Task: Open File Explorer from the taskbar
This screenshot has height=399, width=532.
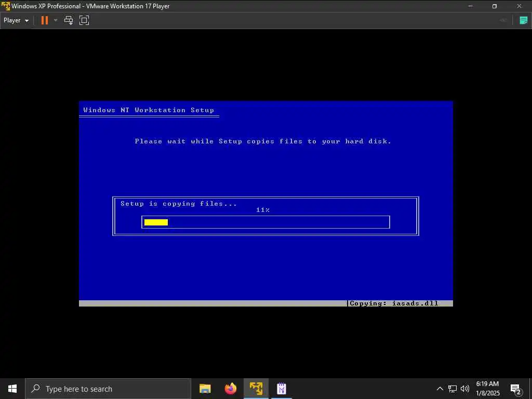Action: pyautogui.click(x=205, y=389)
